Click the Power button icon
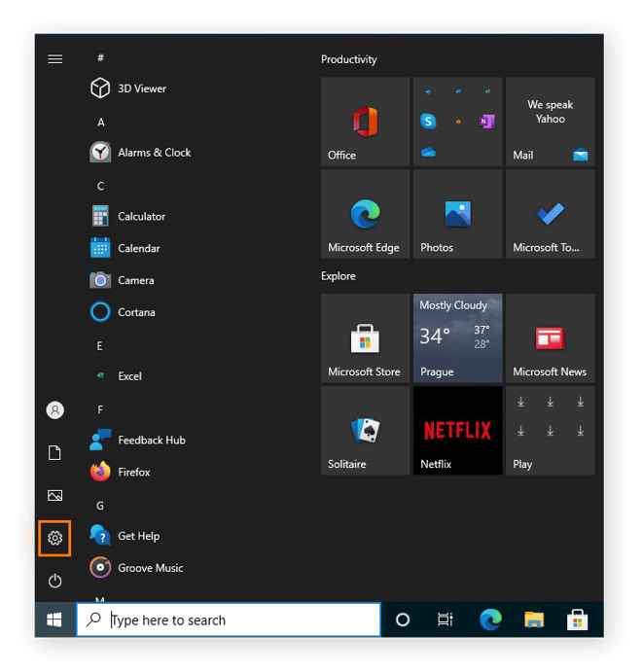Image resolution: width=642 pixels, height=672 pixels. 54,581
